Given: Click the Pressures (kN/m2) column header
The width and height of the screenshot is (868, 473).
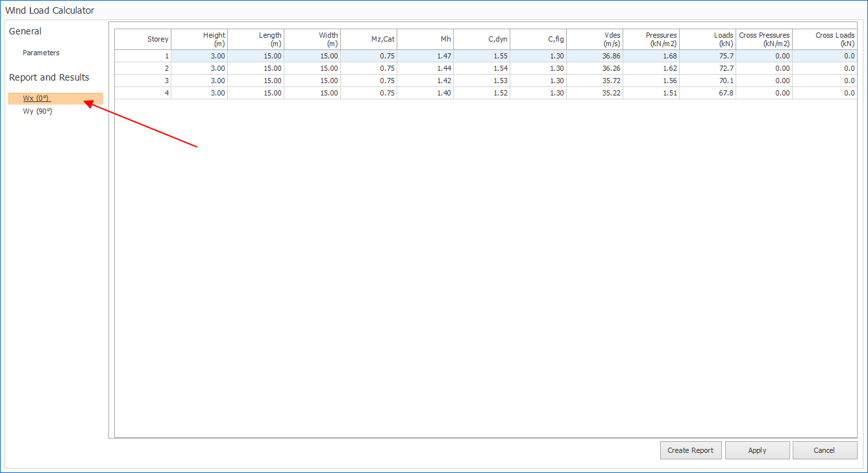Looking at the screenshot, I should pos(651,40).
